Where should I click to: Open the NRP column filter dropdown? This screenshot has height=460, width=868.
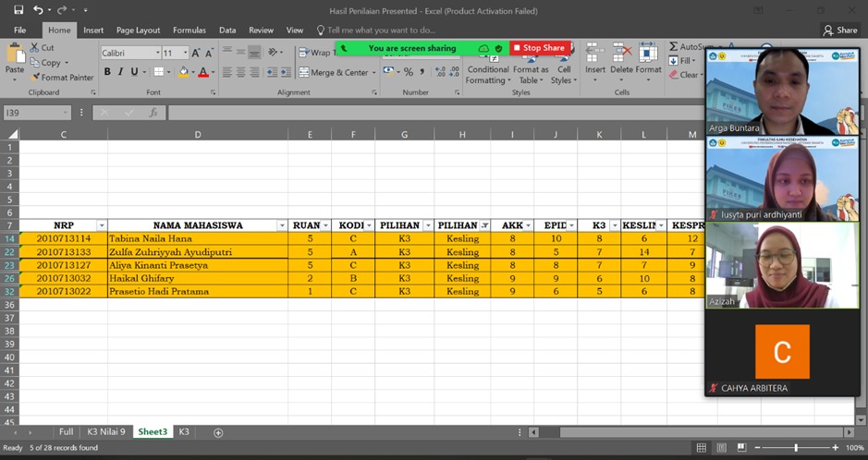tap(101, 225)
